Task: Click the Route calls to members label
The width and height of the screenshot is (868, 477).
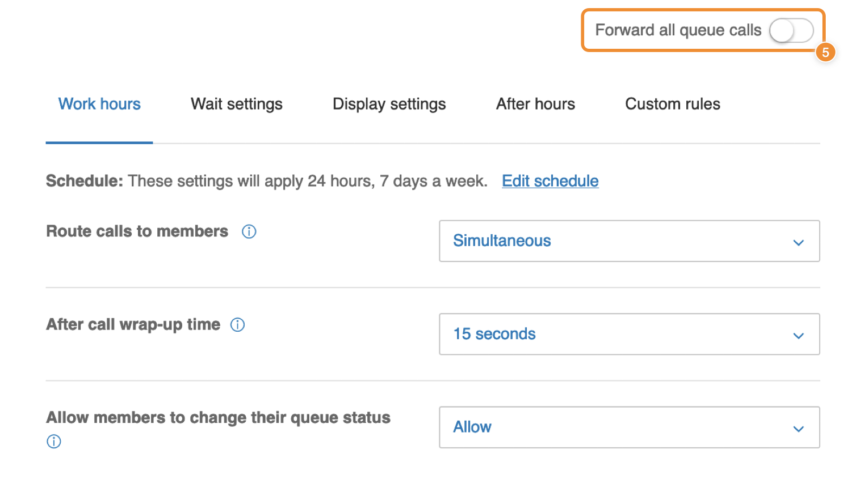Action: click(x=137, y=231)
